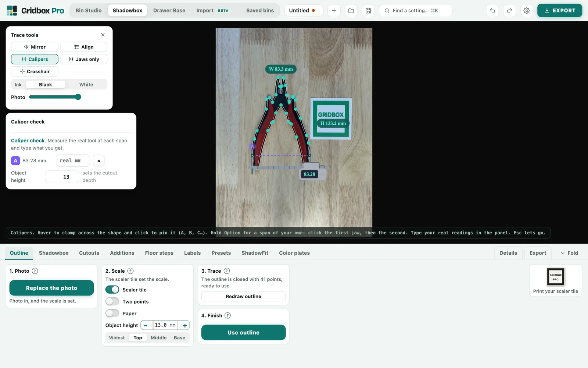
Task: Click Redraw outline button
Action: click(243, 296)
